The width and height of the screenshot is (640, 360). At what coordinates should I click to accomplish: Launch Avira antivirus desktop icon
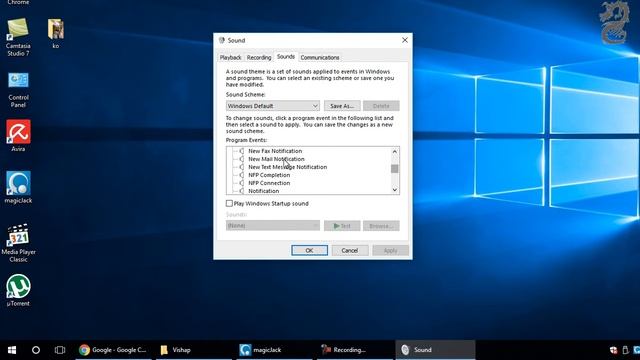coord(18,136)
